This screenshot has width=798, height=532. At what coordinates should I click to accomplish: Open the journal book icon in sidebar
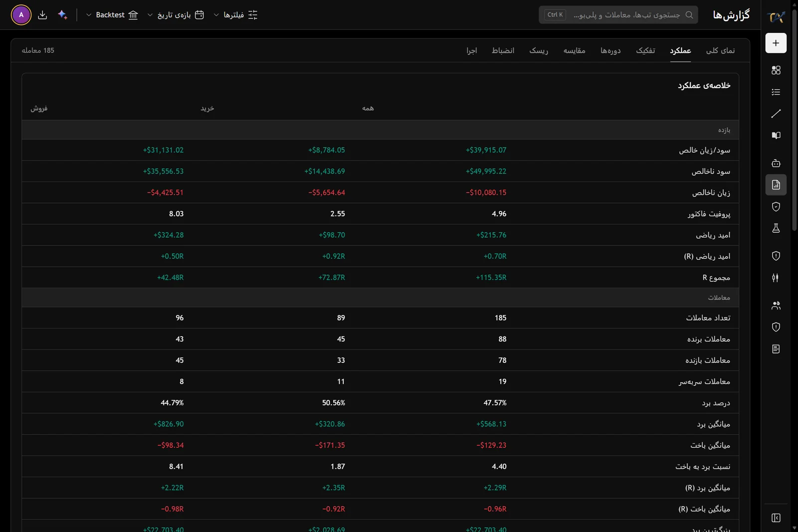coord(776,136)
